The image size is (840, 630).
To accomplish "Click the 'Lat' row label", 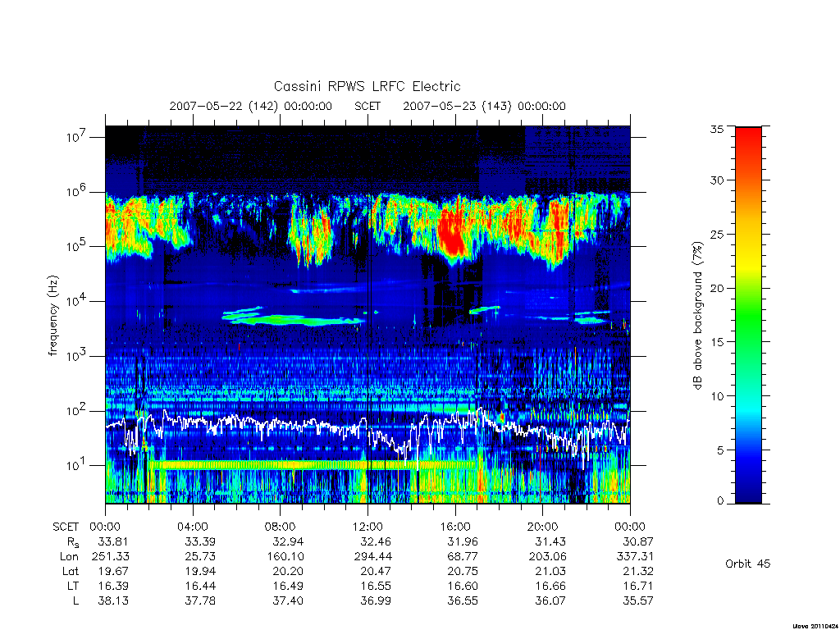I will (71, 571).
